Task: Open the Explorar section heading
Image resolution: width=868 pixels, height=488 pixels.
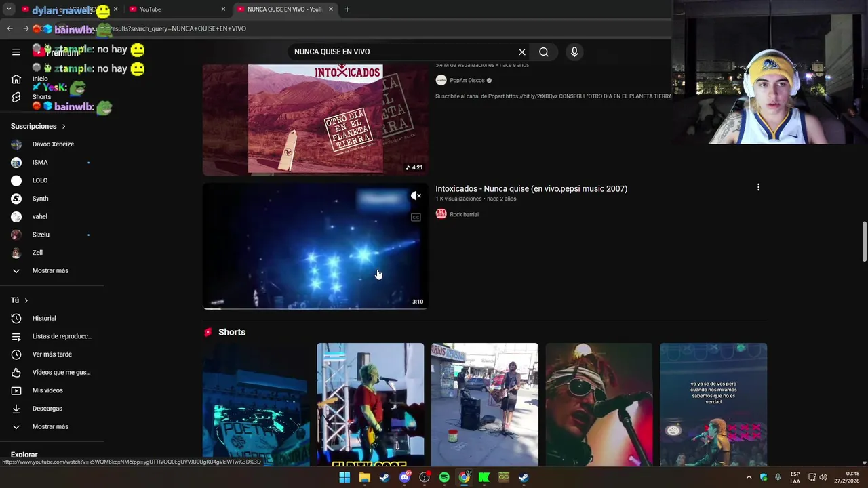Action: pyautogui.click(x=24, y=455)
